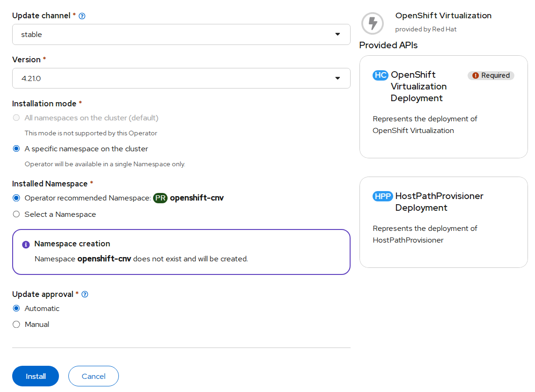Screen dimensions: 535x392
Task: Click the disabled 'All namespaces' radio
Action: coord(16,118)
